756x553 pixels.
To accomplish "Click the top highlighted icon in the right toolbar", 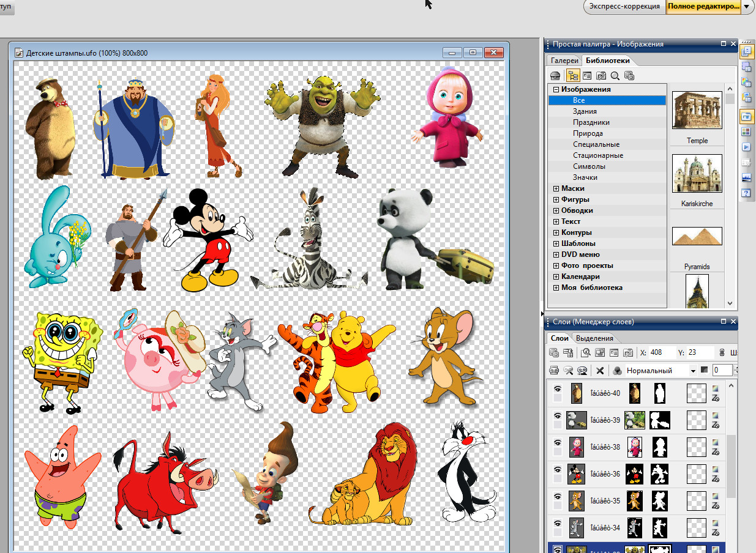I will click(747, 51).
